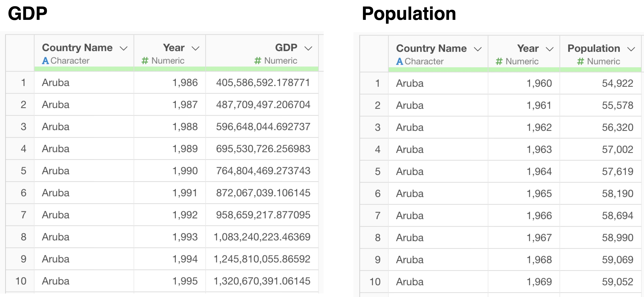Click Character type icon in Population table

coord(399,61)
